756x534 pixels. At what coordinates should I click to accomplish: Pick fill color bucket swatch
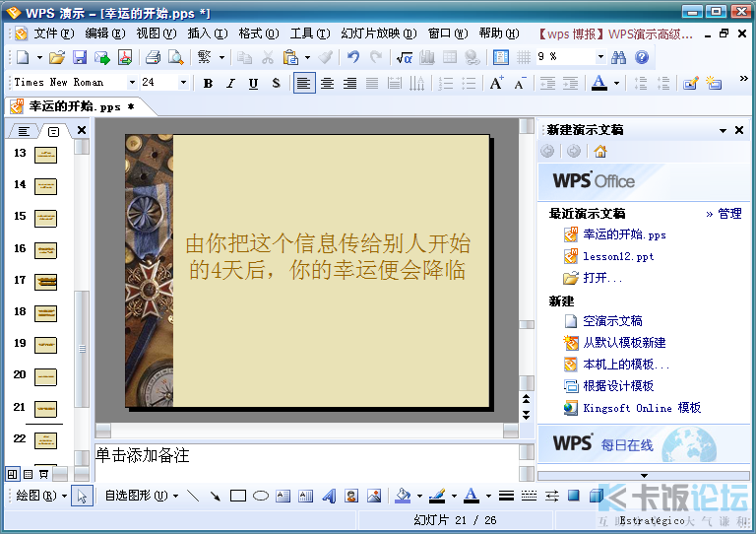click(403, 496)
